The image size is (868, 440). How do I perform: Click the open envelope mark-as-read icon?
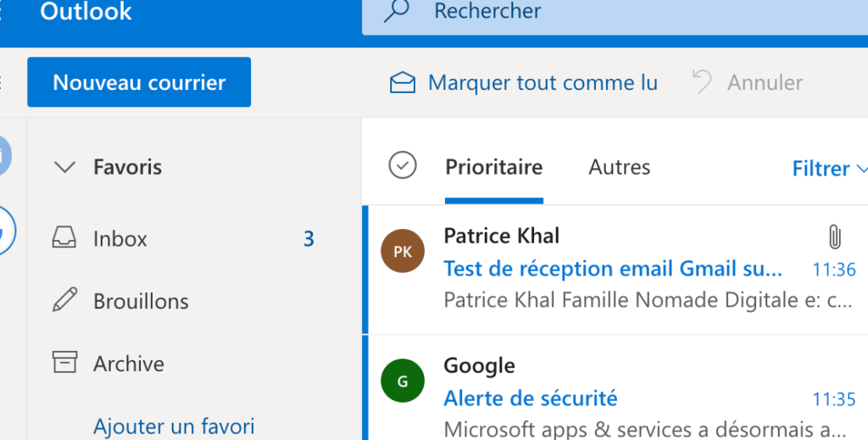click(403, 82)
